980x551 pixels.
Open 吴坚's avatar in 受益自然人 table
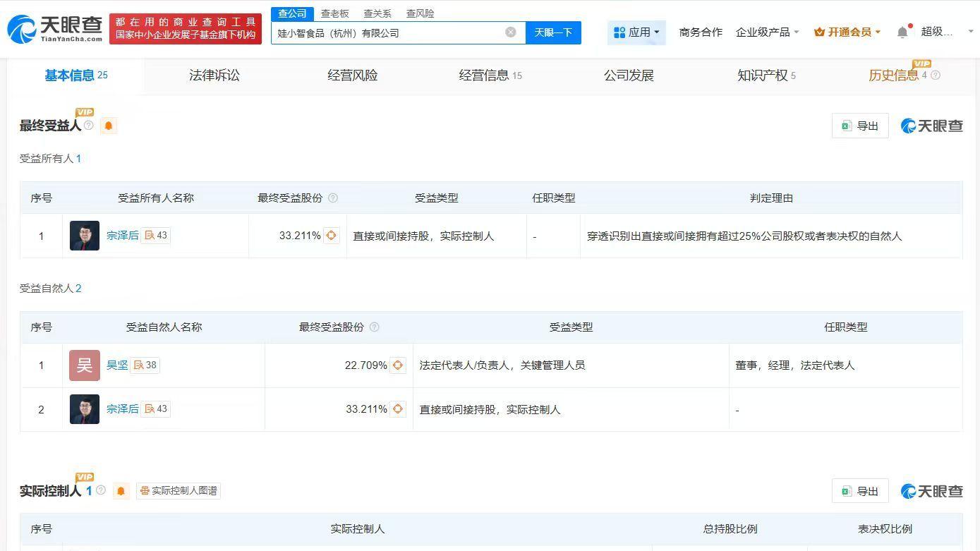pos(85,365)
